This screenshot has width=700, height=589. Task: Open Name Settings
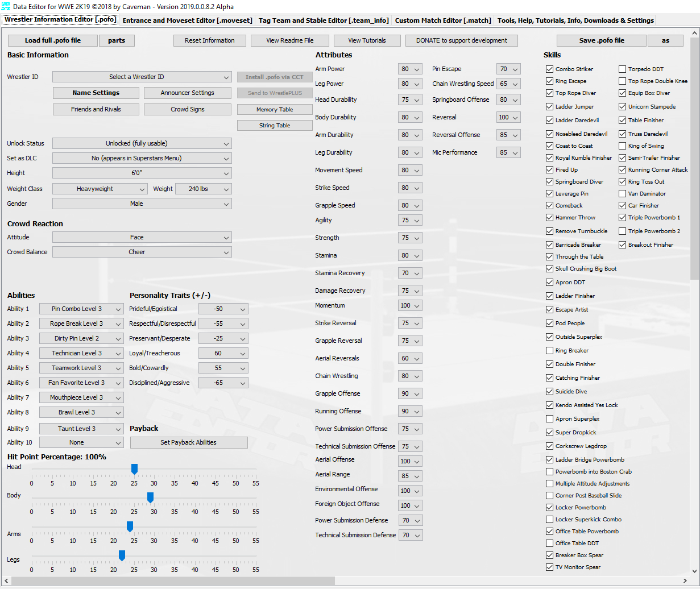click(96, 93)
